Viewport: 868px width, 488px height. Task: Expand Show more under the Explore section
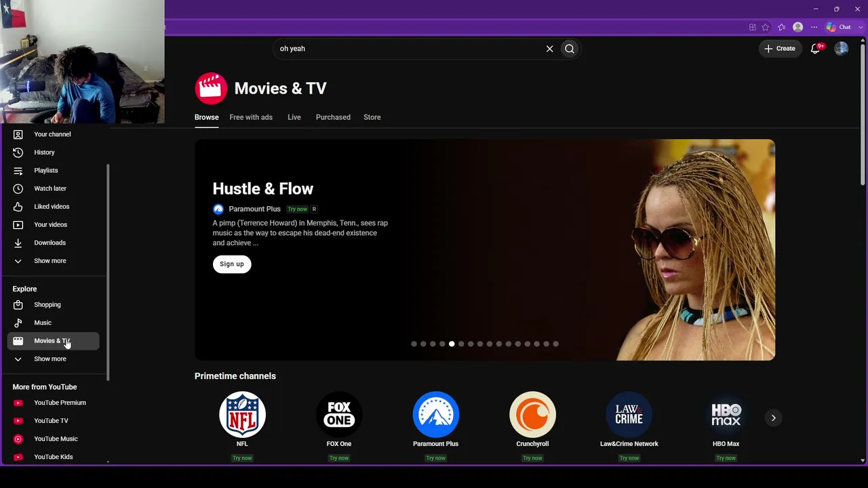click(x=53, y=359)
